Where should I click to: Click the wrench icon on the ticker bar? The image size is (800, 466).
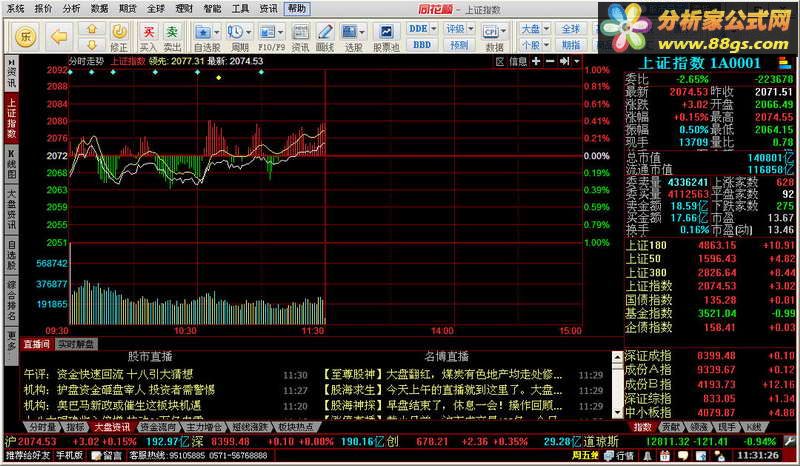790,441
